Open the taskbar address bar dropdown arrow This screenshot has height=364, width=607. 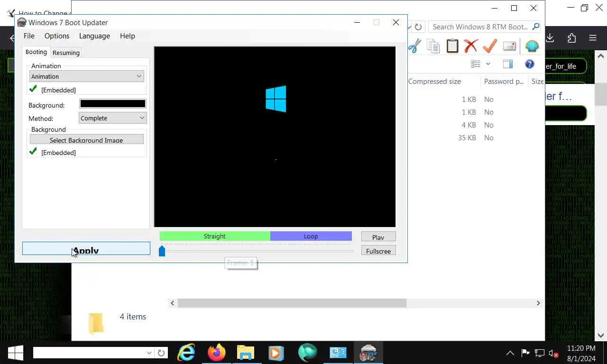point(149,353)
